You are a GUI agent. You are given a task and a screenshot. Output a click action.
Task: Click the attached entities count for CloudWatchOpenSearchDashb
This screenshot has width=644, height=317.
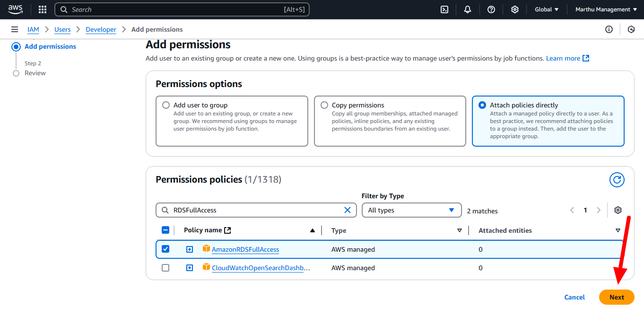coord(480,268)
